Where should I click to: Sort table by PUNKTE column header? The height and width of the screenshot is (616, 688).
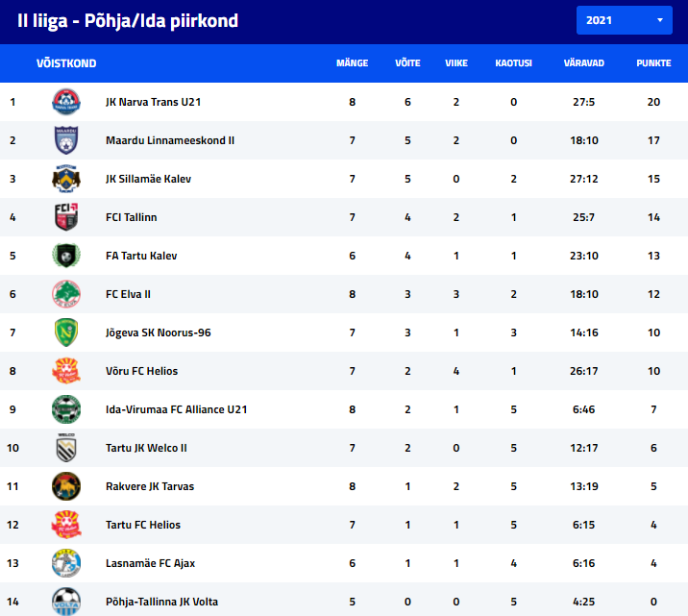pos(653,63)
